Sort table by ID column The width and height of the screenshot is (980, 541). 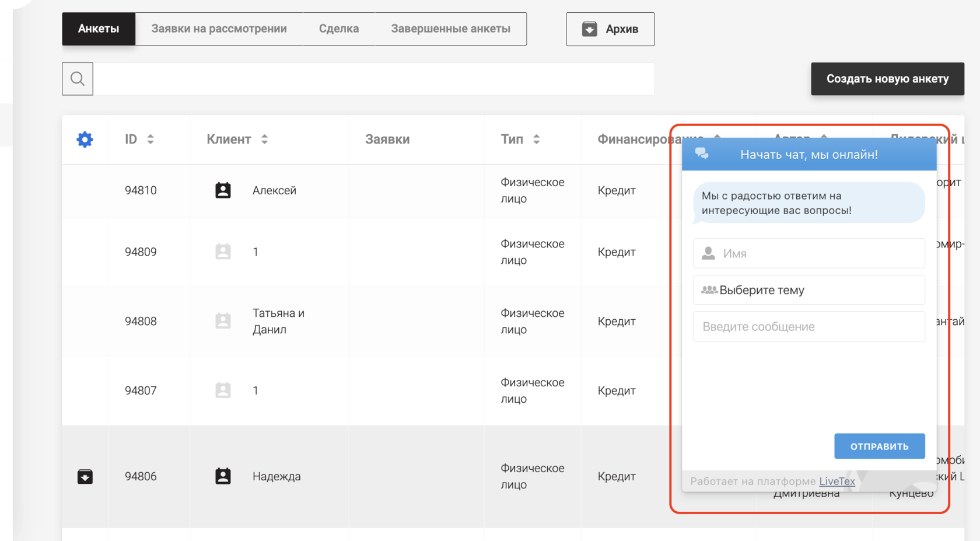click(x=150, y=139)
